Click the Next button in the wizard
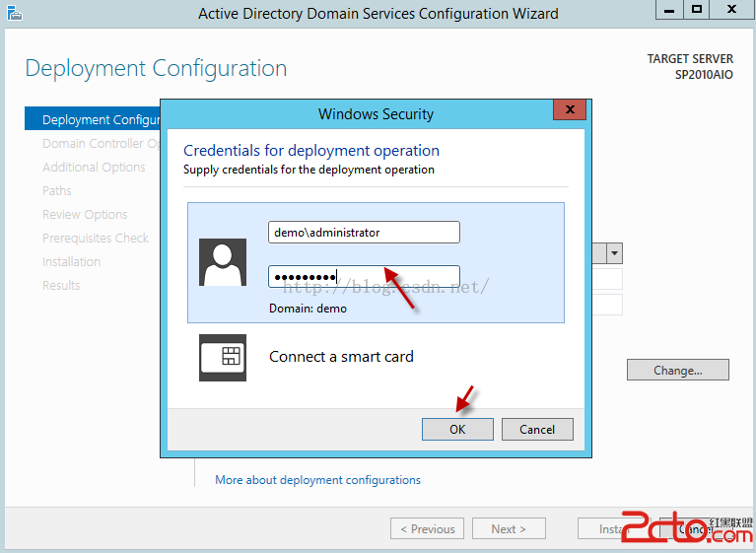Screen dimensions: 756x553 tap(509, 528)
